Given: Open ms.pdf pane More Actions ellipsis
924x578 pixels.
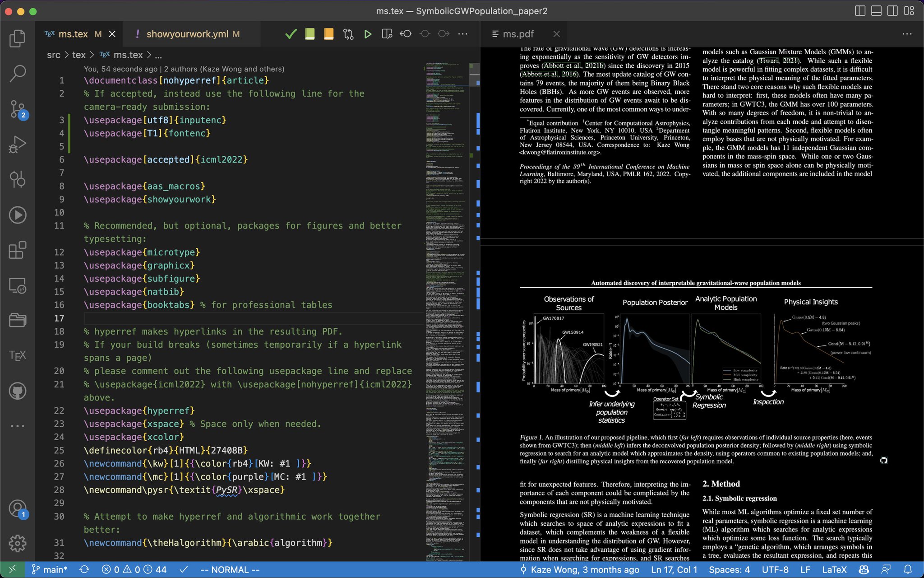Looking at the screenshot, I should 907,34.
